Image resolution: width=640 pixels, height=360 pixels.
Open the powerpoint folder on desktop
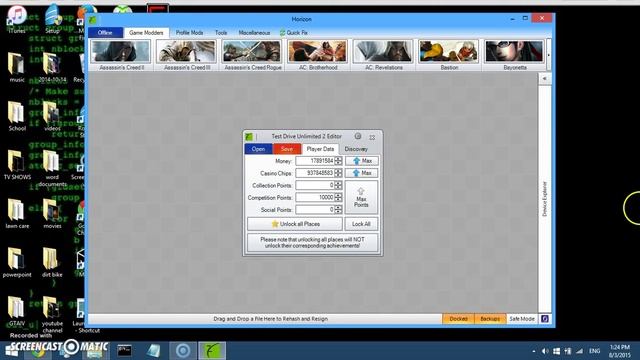[x=17, y=262]
